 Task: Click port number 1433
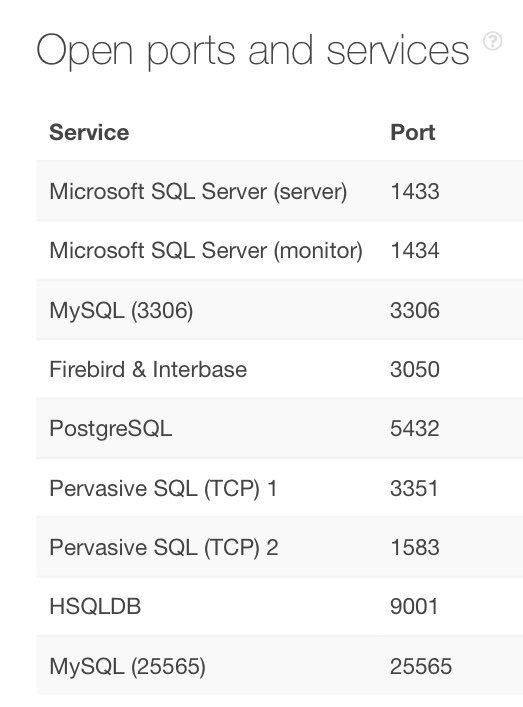[415, 191]
